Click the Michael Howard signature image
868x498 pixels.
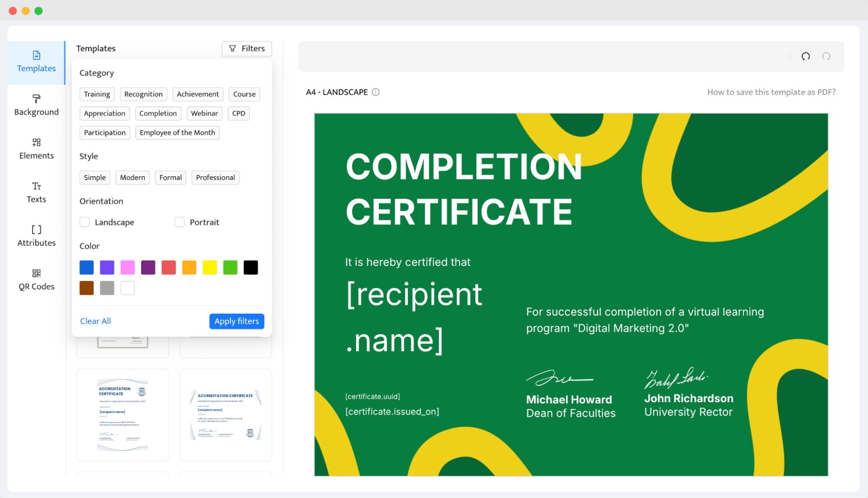[x=559, y=378]
